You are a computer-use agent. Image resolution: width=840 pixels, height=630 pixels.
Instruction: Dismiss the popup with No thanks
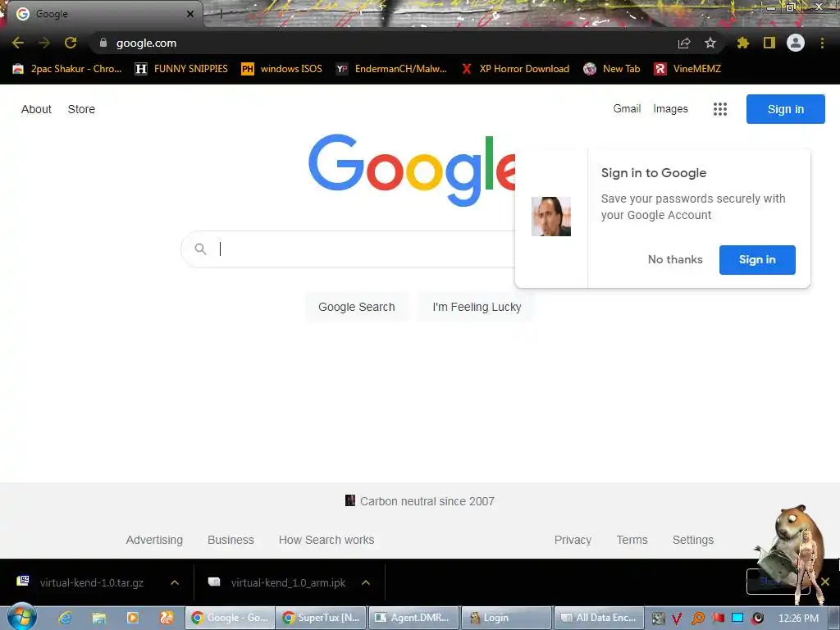coord(675,260)
